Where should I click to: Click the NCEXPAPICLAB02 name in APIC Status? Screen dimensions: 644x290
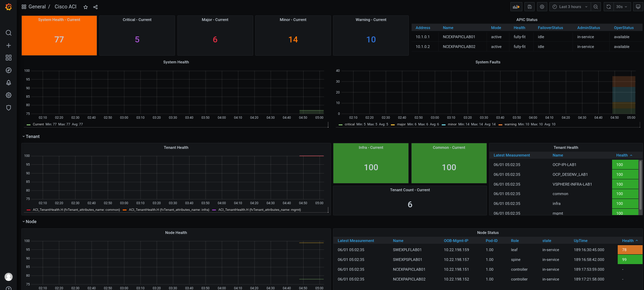pos(459,47)
